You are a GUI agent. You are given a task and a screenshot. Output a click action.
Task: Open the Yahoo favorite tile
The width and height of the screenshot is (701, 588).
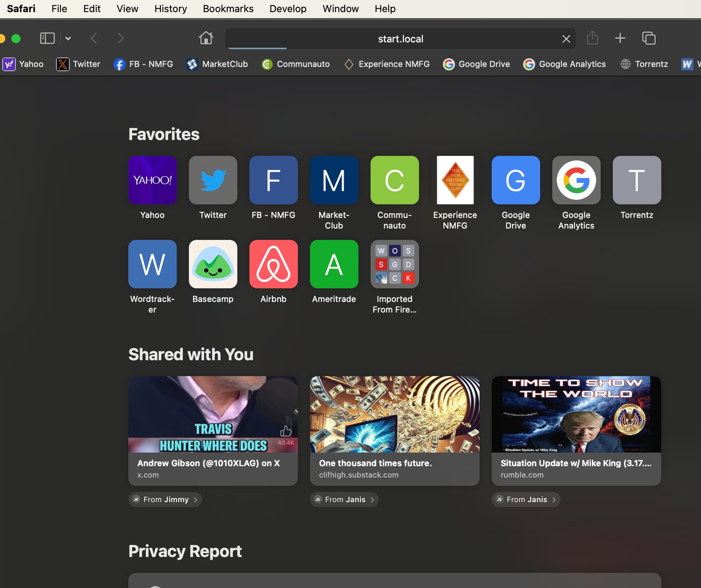point(152,180)
